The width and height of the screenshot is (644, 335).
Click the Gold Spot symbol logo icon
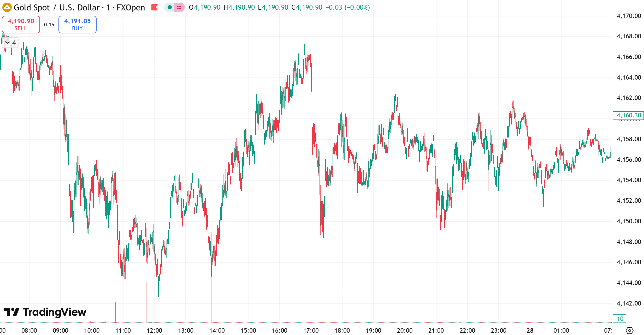(7, 8)
